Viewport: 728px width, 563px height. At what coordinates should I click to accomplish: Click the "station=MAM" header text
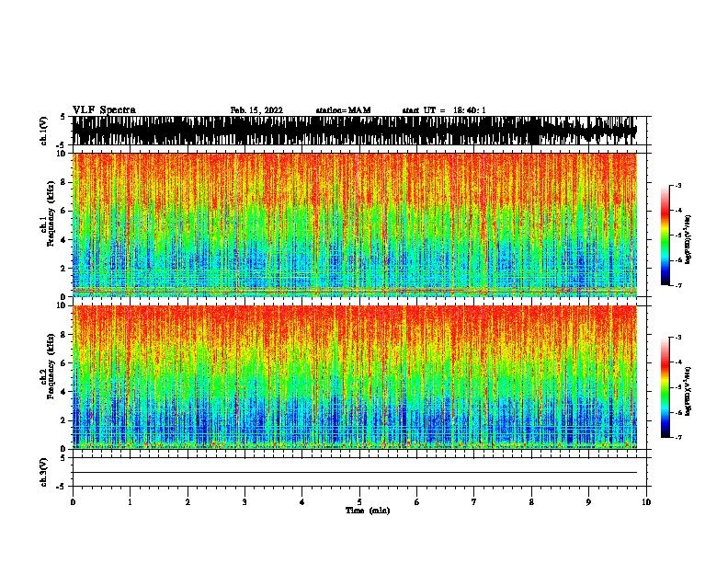click(x=343, y=110)
